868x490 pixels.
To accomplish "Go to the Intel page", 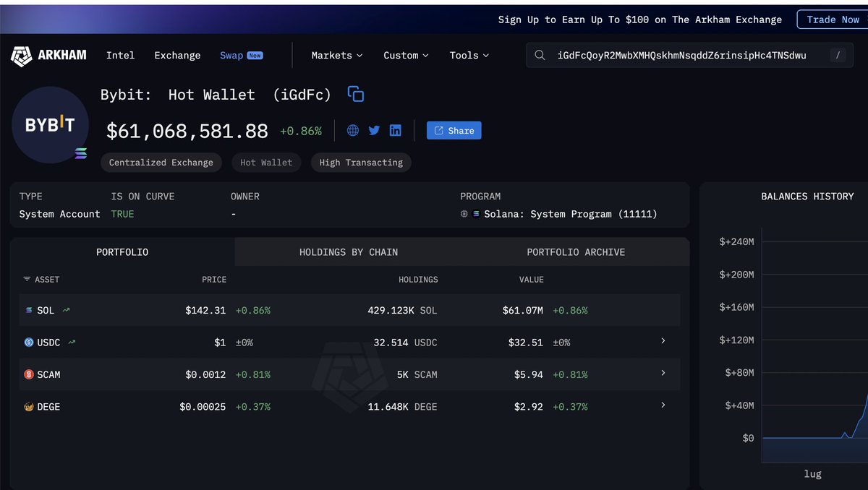I will point(120,55).
